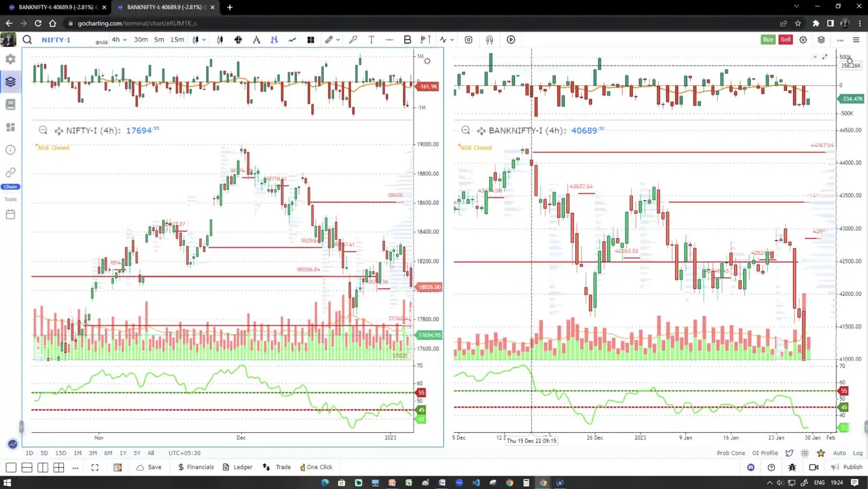Select the Text annotation tool
Screen dimensions: 868x489
tap(371, 39)
